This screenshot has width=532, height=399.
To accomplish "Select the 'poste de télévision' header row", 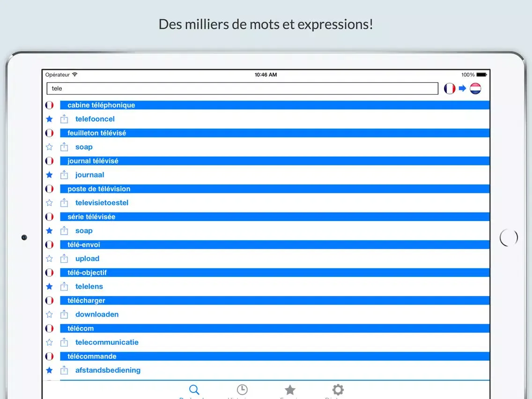I will pyautogui.click(x=274, y=189).
